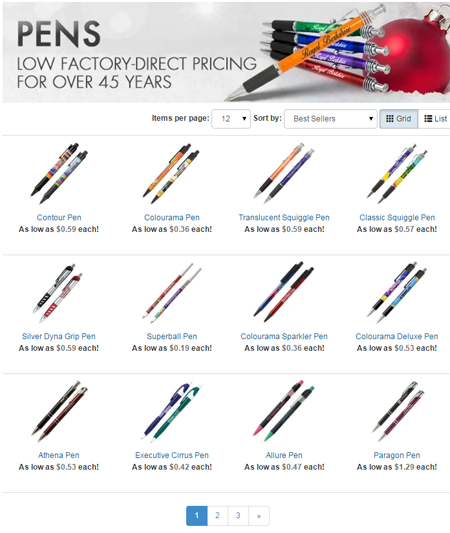Click the Athena Pen product image

point(59,411)
